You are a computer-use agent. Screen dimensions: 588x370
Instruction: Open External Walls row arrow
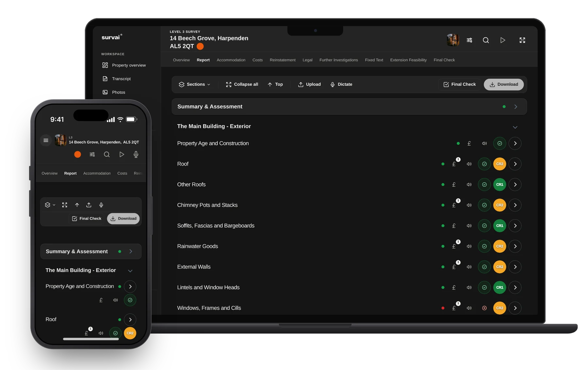pyautogui.click(x=515, y=267)
